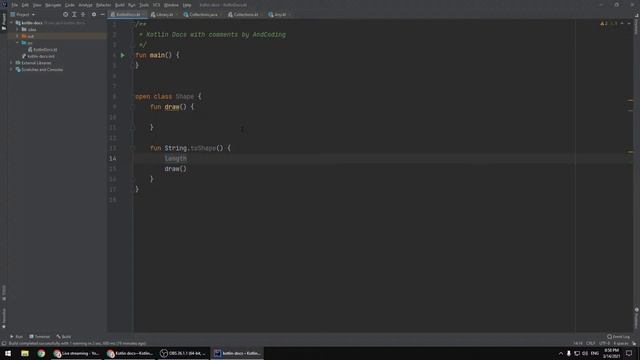Expand Scratches and Consoles node

tap(11, 70)
